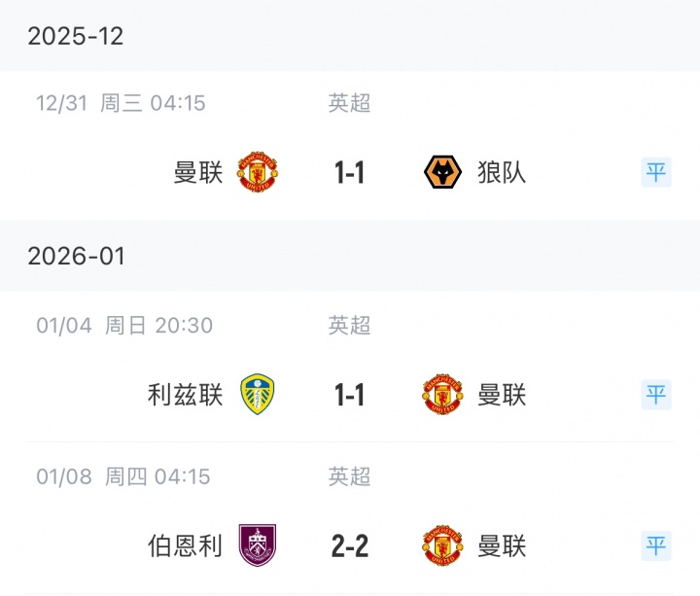Viewport: 700px width, 596px height.
Task: Tap 英超 league label for 12/31 match
Action: 349,103
